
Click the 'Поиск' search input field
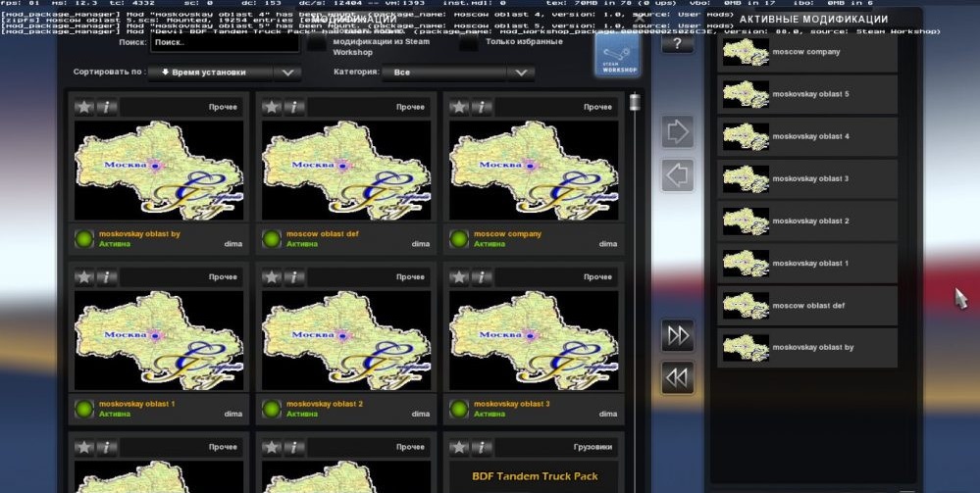225,44
